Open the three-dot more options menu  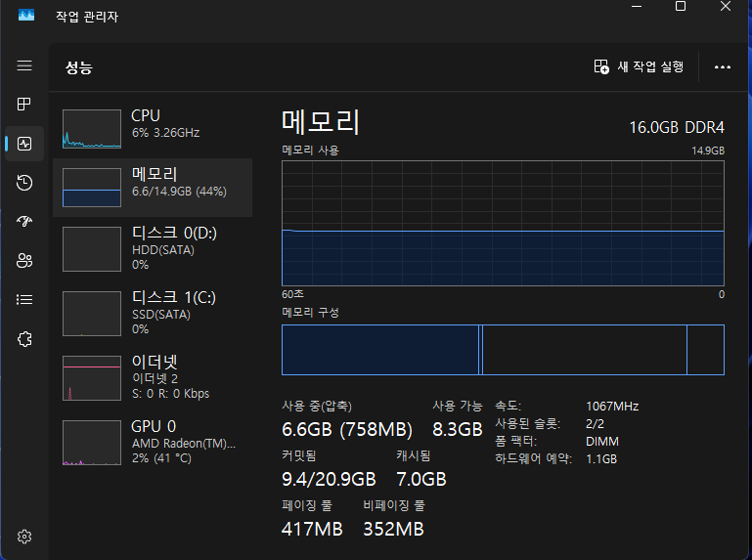(x=723, y=67)
